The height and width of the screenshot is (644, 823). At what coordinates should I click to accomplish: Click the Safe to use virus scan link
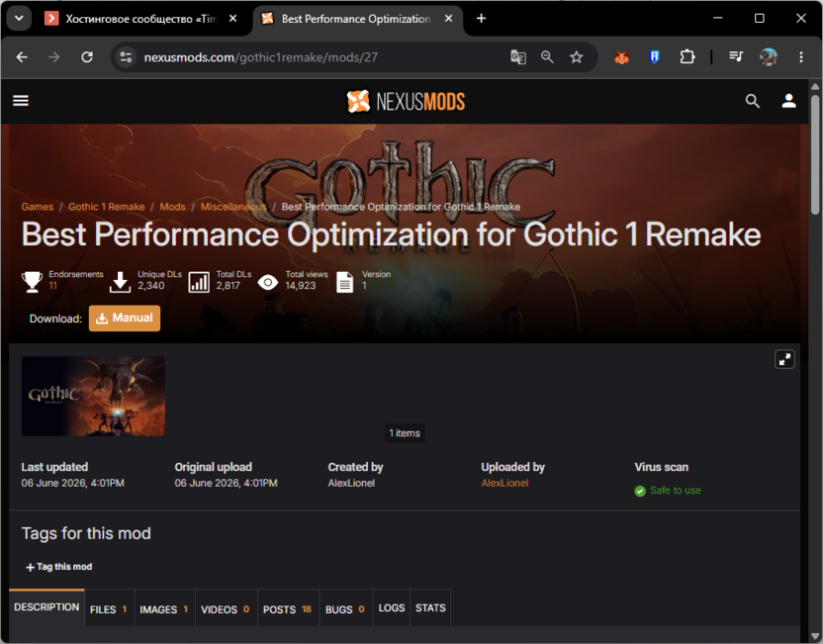[x=675, y=491]
